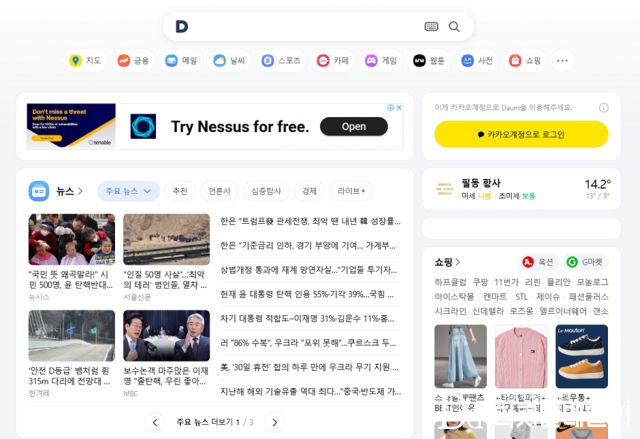Click the yellow 카카오계정으로 로그인 button
This screenshot has width=640, height=439.
pos(521,134)
